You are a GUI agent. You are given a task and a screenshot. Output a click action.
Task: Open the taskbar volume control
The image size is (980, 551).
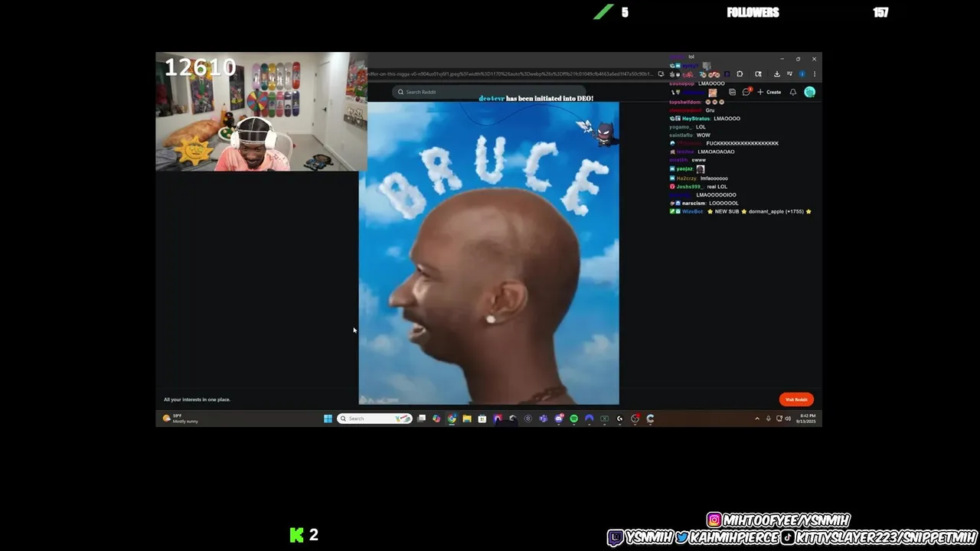(x=789, y=419)
